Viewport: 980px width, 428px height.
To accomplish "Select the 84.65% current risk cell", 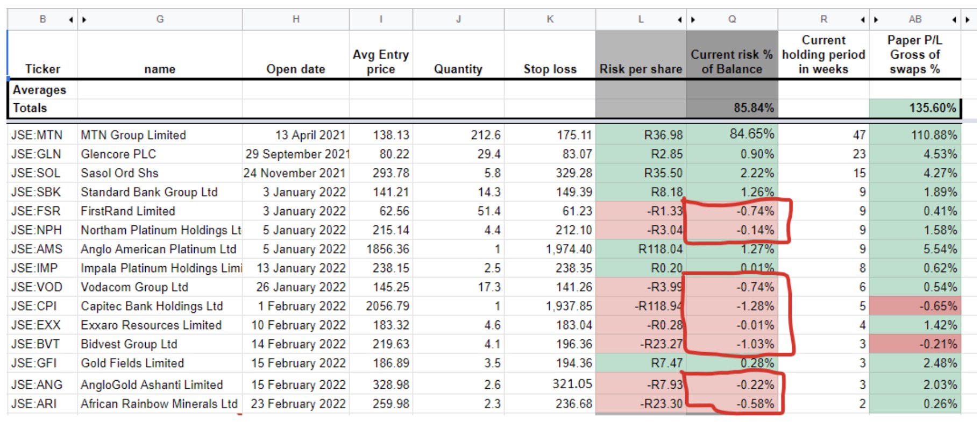I will pos(732,135).
